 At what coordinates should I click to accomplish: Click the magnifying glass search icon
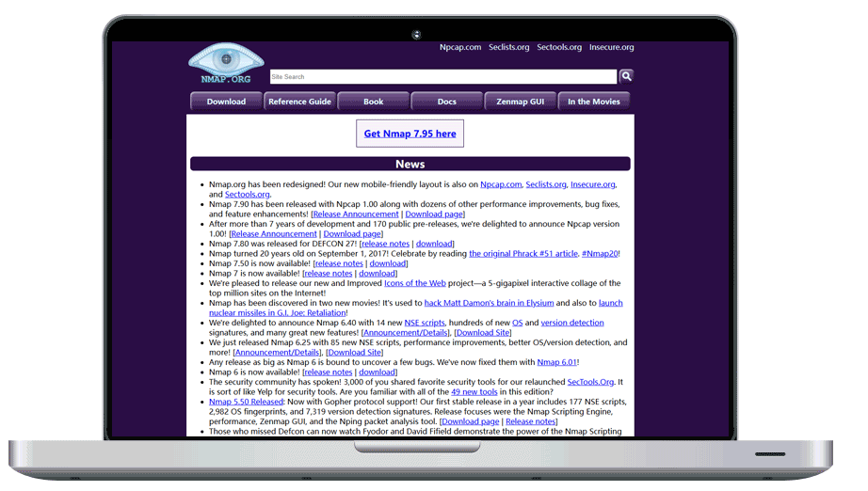pyautogui.click(x=626, y=76)
